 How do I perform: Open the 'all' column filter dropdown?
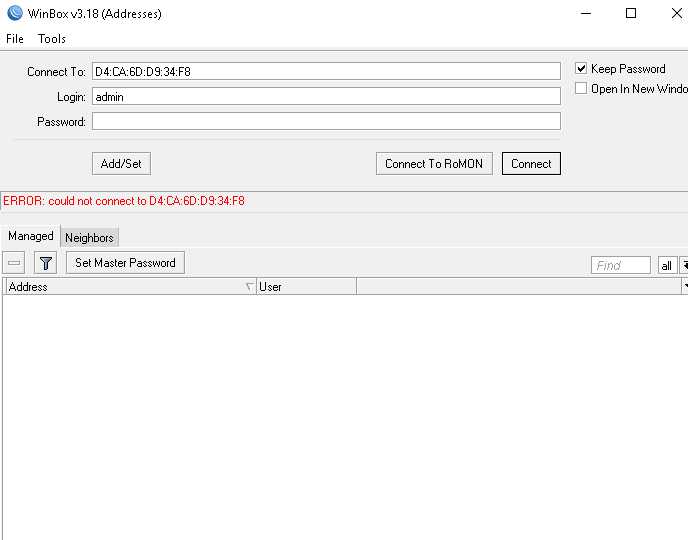pos(667,265)
